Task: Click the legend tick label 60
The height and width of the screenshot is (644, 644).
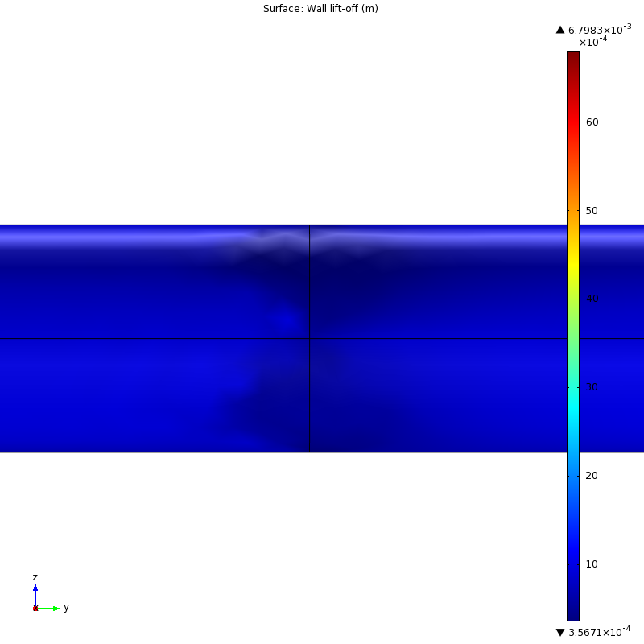Action: pos(592,122)
